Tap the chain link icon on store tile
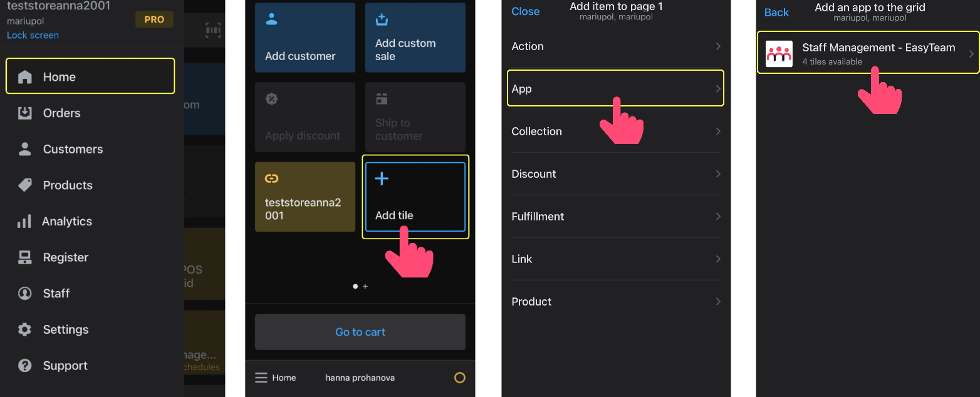This screenshot has height=397, width=980. point(271,178)
